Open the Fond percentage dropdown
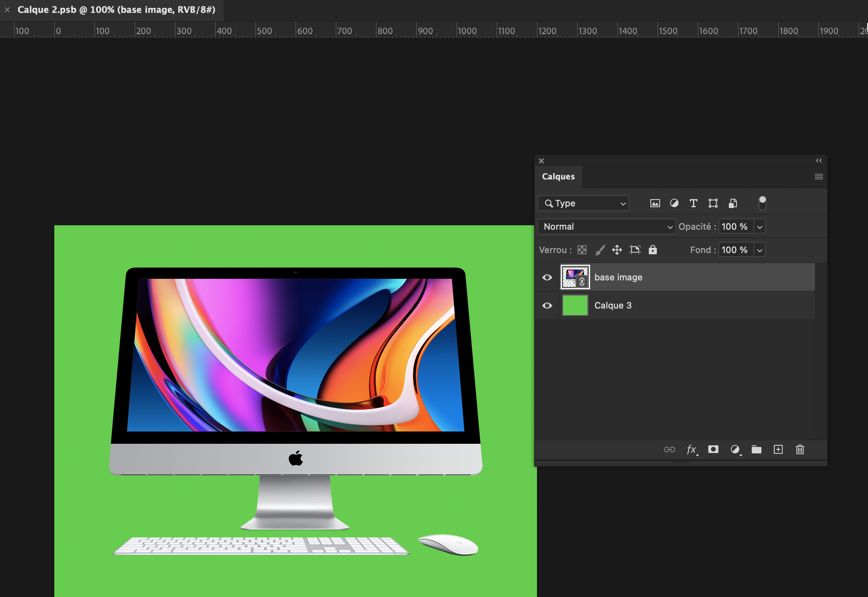 759,250
